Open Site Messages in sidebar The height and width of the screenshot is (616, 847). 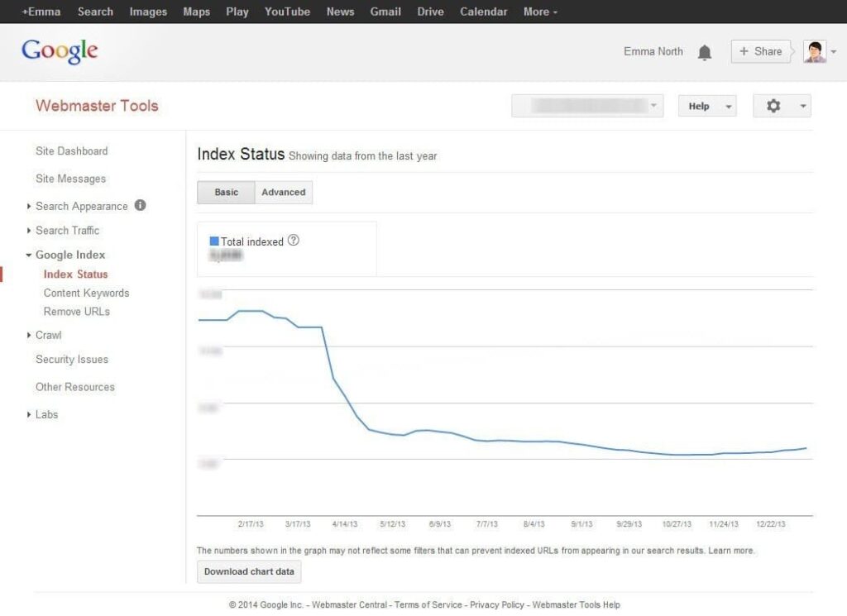click(71, 179)
